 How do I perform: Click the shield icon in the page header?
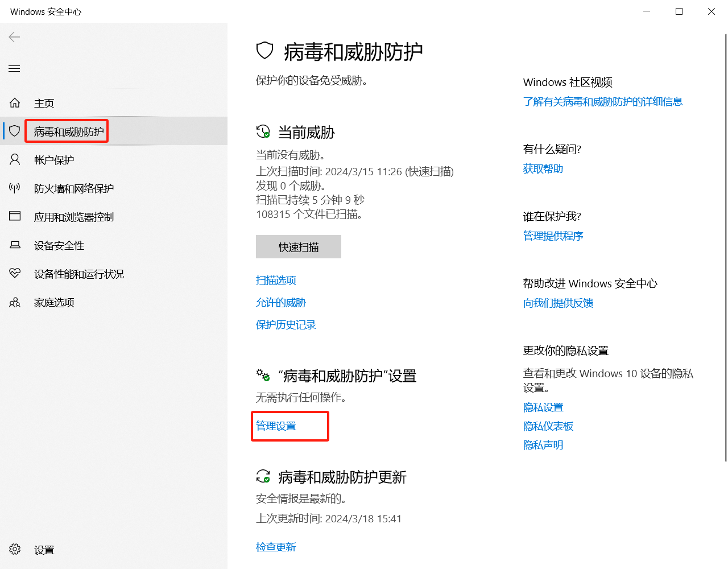point(265,51)
